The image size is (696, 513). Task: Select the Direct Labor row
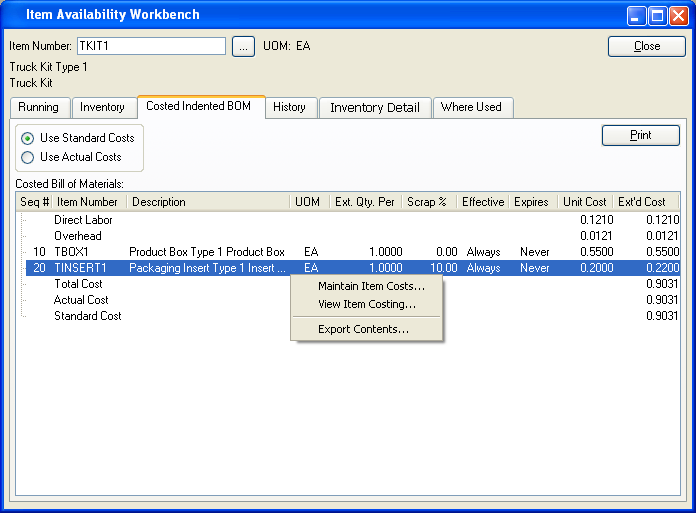pyautogui.click(x=353, y=220)
